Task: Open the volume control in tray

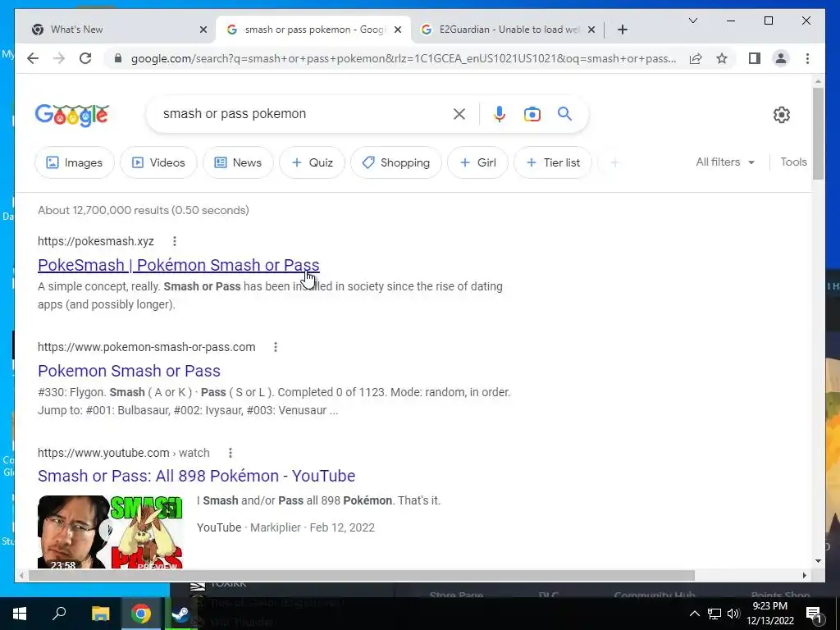Action: click(x=733, y=614)
